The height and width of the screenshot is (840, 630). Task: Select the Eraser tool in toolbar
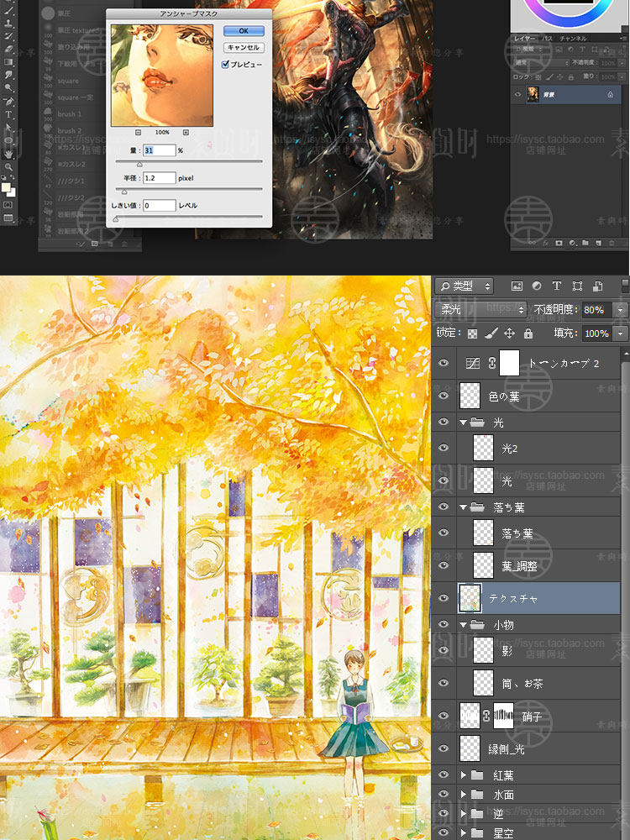coord(8,50)
